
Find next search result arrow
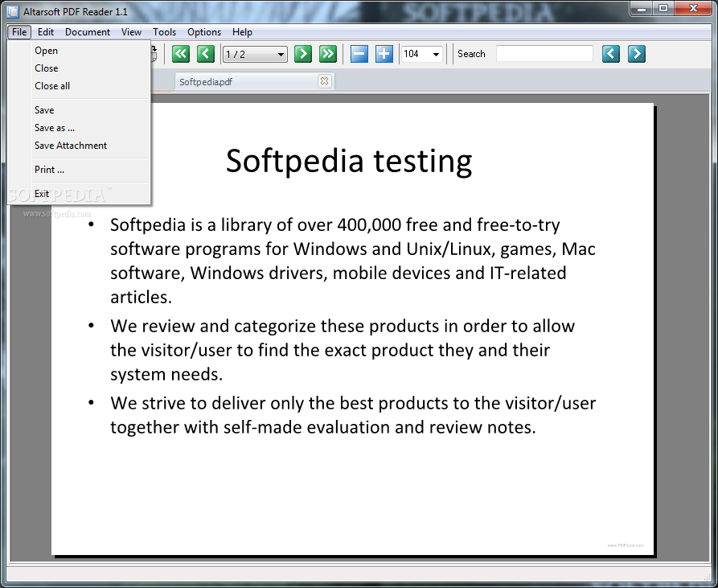coord(637,54)
